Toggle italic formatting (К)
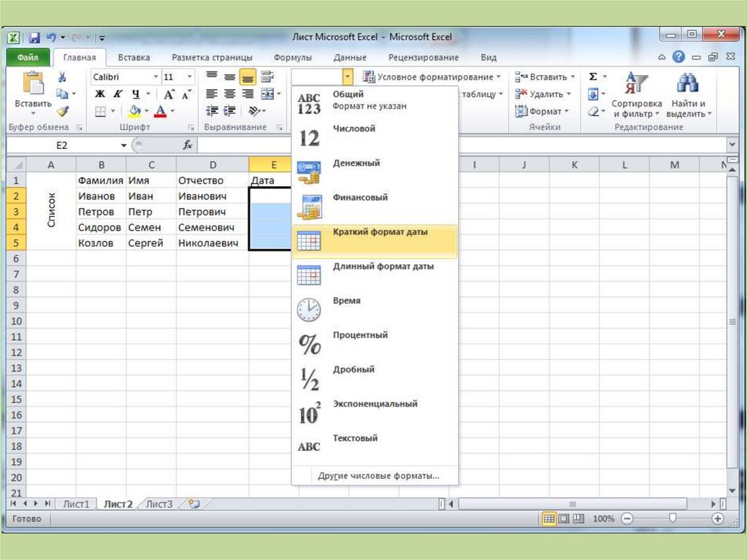 click(x=117, y=94)
